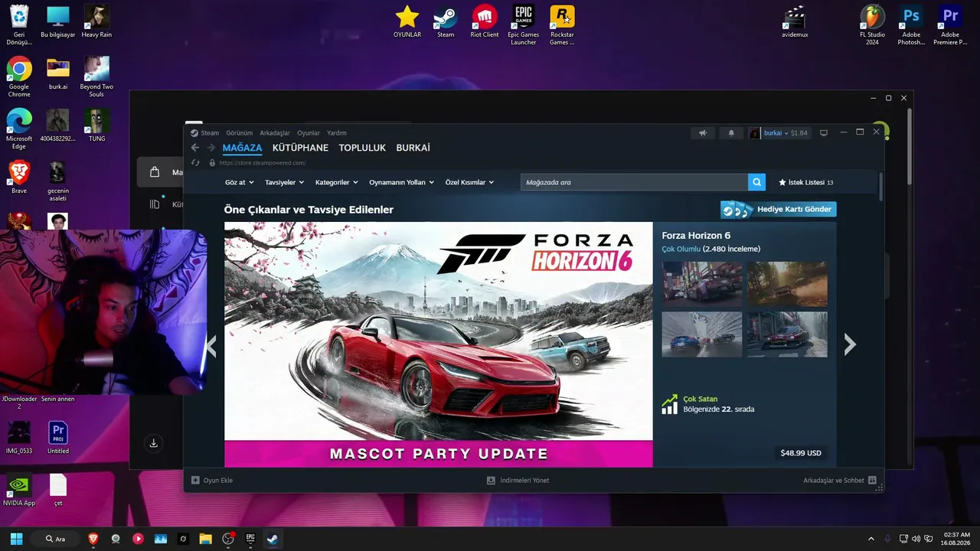Viewport: 980px width, 551px height.
Task: Go back using Steam's back arrow
Action: (x=195, y=148)
